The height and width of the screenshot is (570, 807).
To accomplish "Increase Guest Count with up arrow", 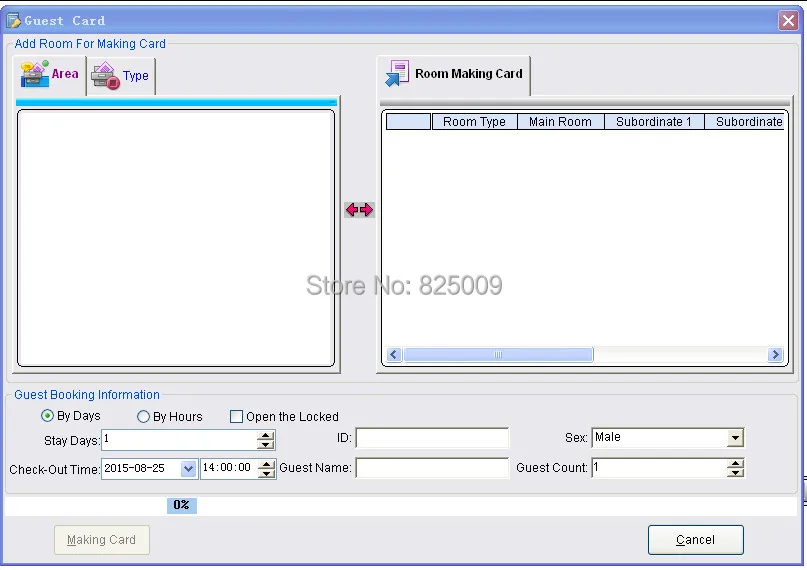I will [x=735, y=464].
